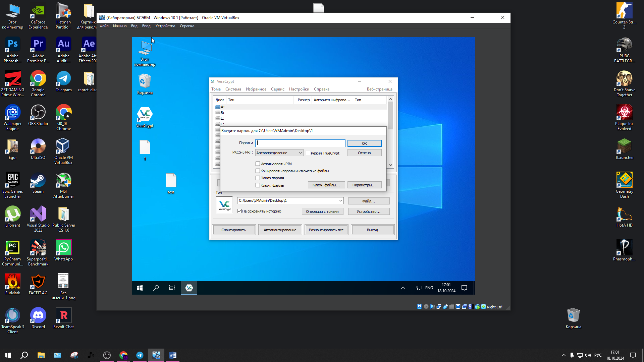
Task: Expand volume path dropdown arrow
Action: (340, 200)
